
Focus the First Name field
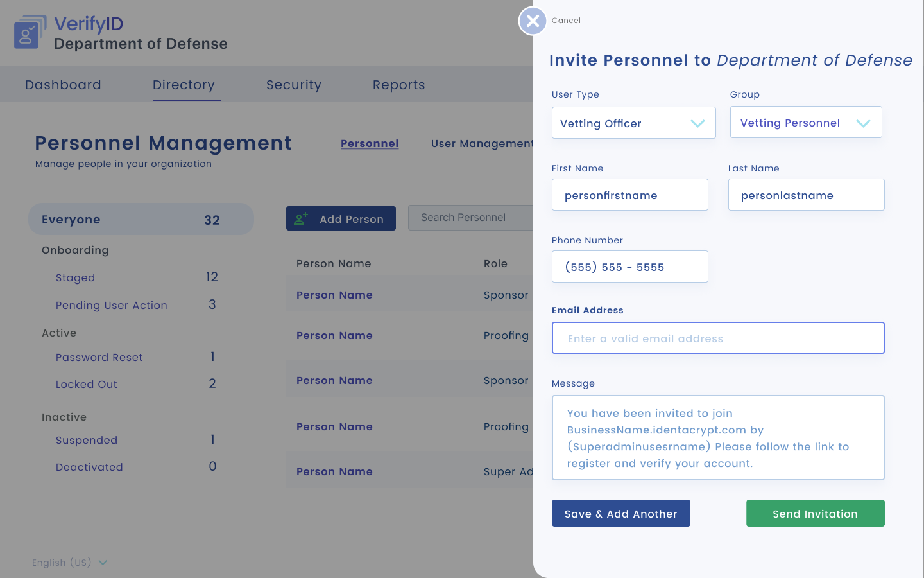click(629, 195)
